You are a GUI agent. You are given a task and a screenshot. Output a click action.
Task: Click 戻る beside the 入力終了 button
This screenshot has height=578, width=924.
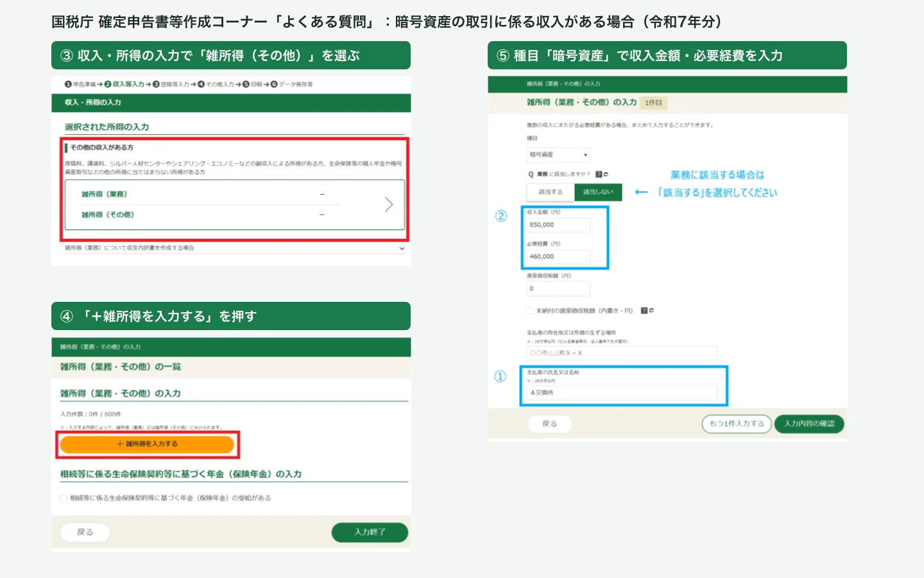(x=85, y=532)
